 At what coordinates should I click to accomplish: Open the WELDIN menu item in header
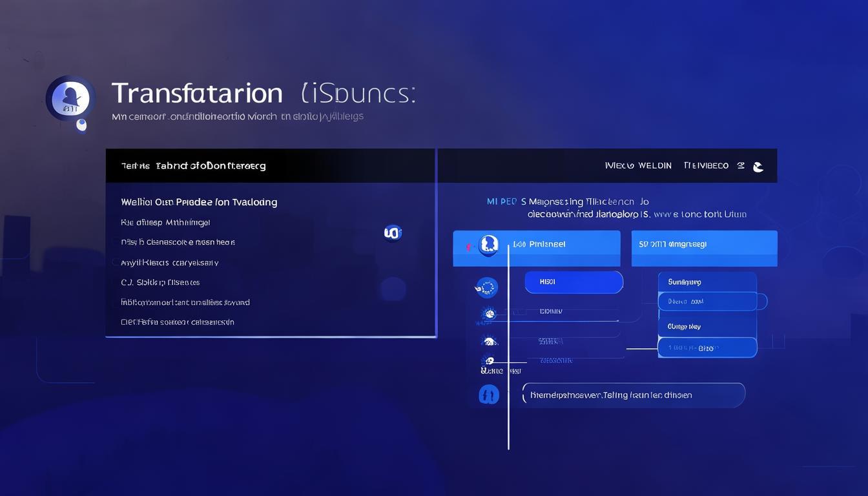click(x=655, y=166)
